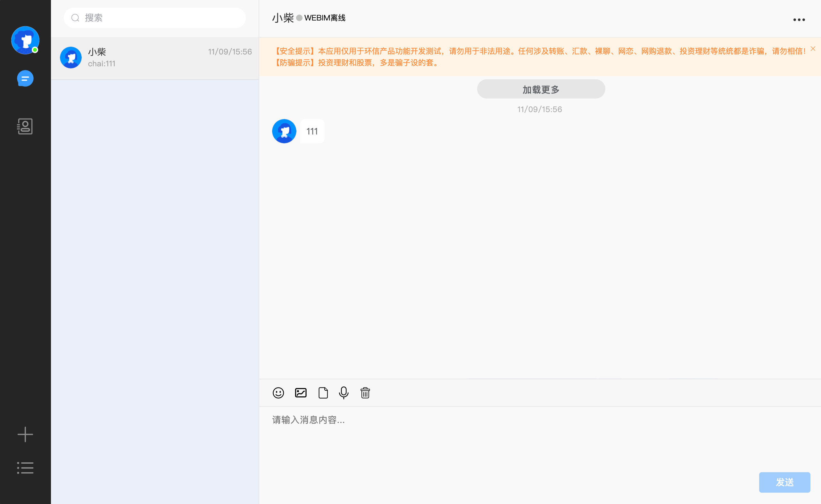Start voice message recording with microphone
The height and width of the screenshot is (504, 821).
pyautogui.click(x=344, y=393)
